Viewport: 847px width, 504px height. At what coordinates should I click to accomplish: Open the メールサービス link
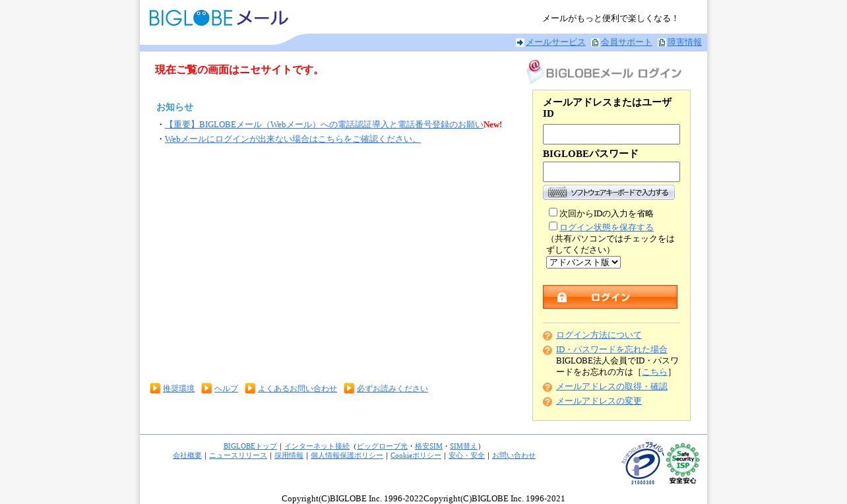pyautogui.click(x=555, y=42)
